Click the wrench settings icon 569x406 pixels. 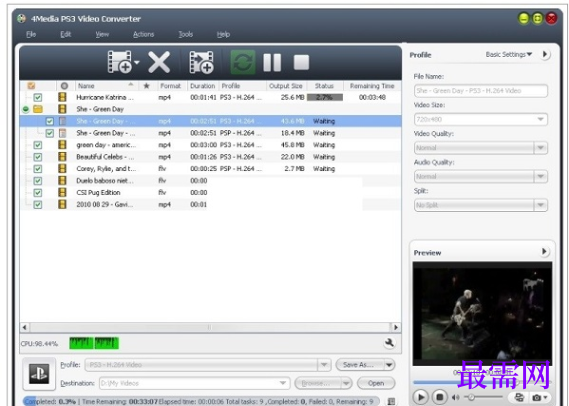(x=389, y=343)
